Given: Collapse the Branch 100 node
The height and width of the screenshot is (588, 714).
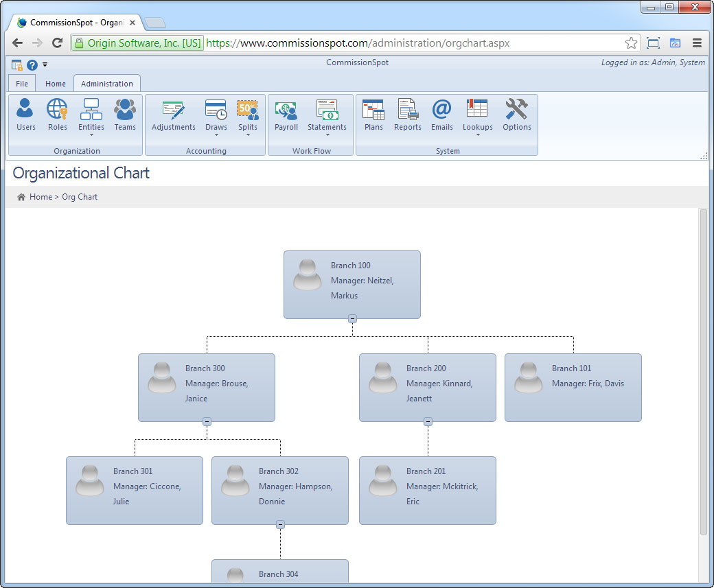Looking at the screenshot, I should pos(352,319).
